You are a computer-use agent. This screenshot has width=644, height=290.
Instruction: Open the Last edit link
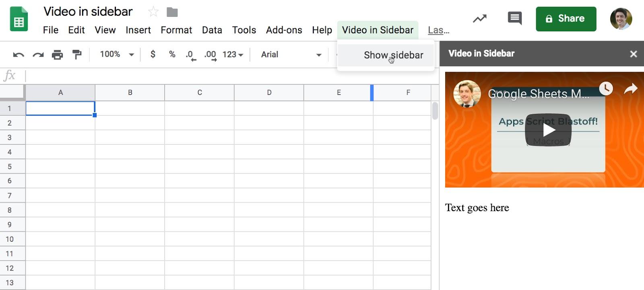(x=439, y=30)
